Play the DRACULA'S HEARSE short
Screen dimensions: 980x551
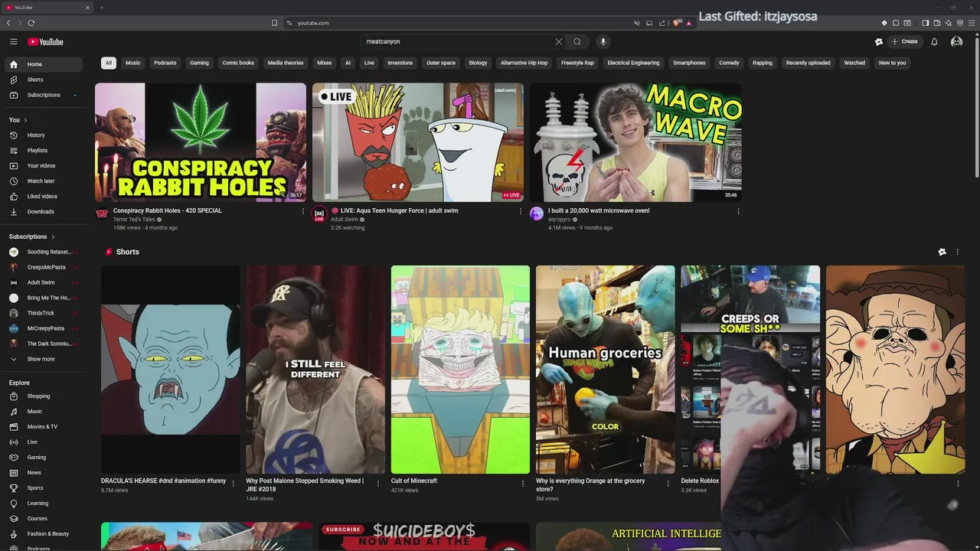[170, 370]
